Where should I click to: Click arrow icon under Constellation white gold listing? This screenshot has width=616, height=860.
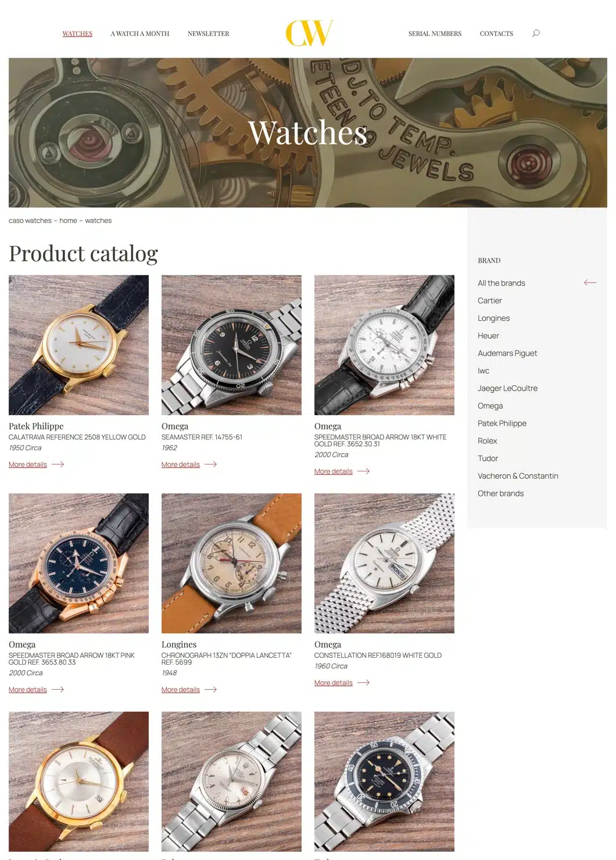363,683
